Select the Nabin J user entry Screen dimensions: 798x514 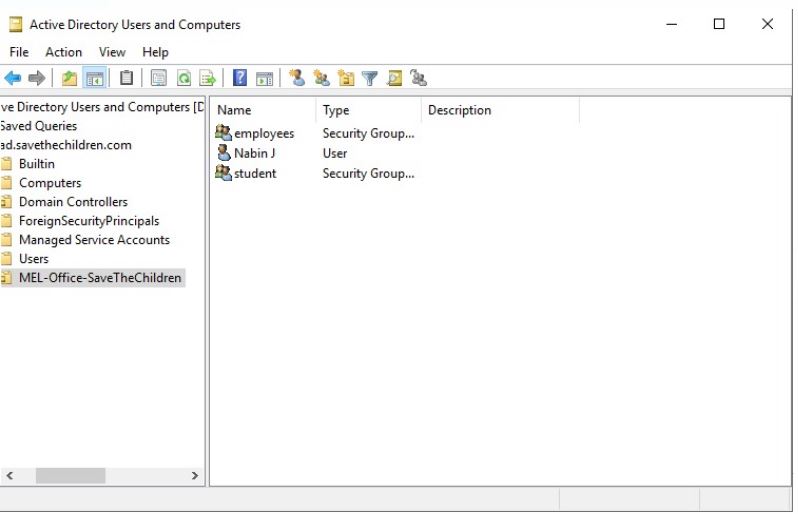[255, 154]
